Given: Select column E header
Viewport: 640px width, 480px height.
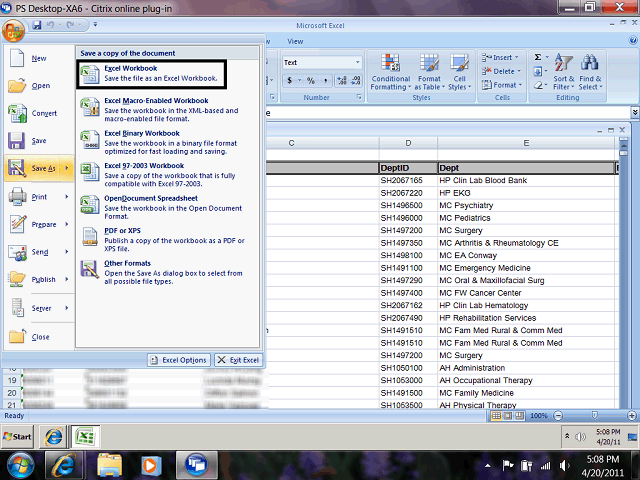Looking at the screenshot, I should click(526, 143).
